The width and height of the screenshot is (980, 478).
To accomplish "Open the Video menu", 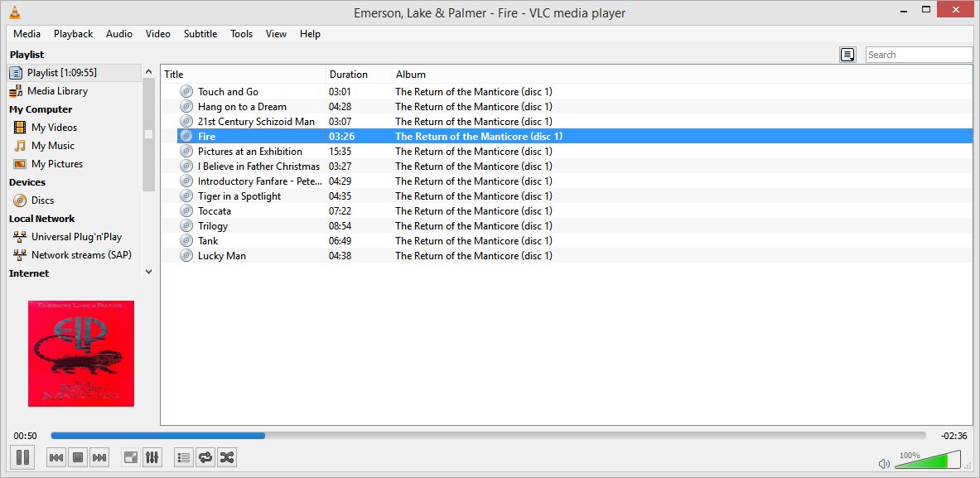I will tap(158, 34).
